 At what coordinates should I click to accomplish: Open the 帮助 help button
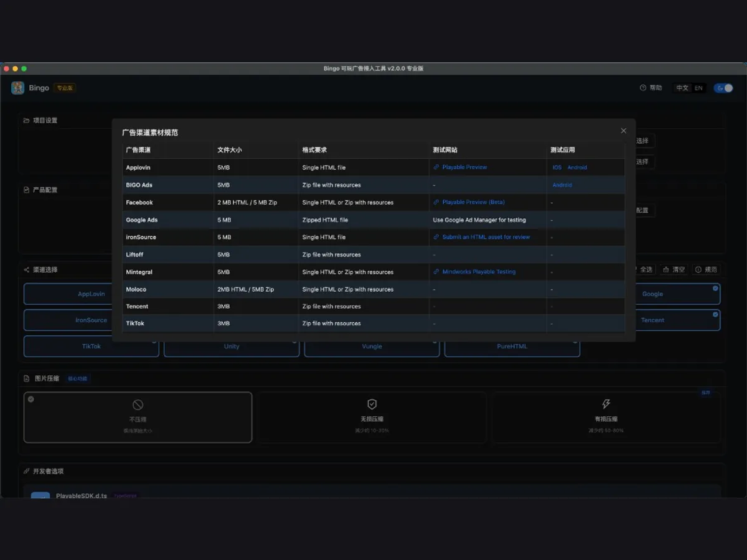(x=651, y=88)
